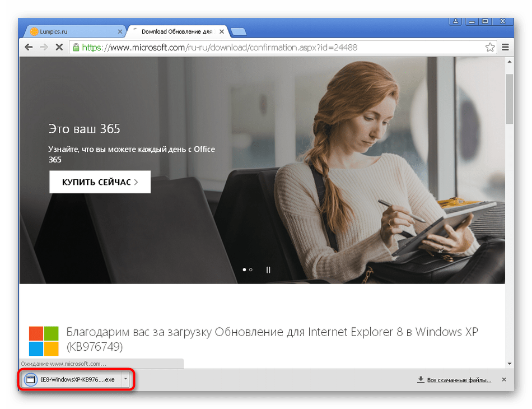Click the КУПИТЬ СЕЙЧАС button
This screenshot has width=532, height=409.
coord(100,182)
